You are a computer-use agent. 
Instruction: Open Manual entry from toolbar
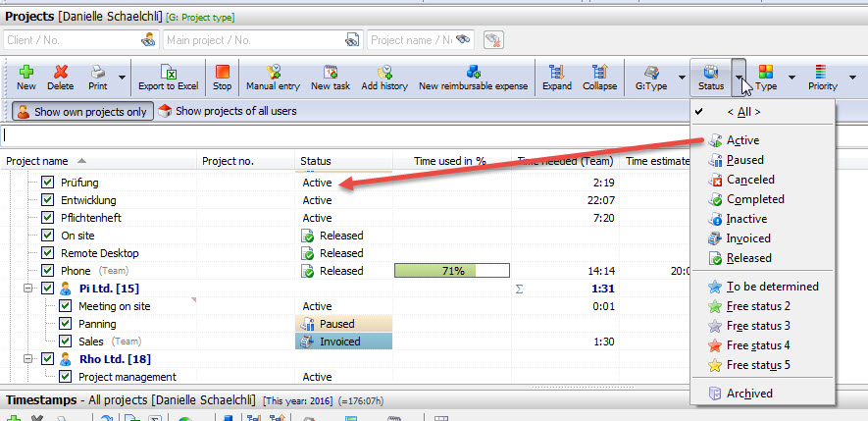[273, 73]
